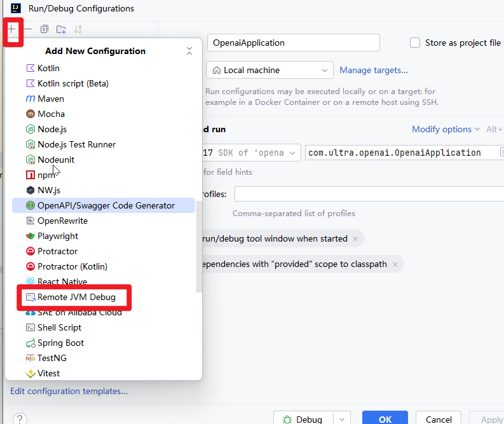Select Protractor configuration type

click(104, 251)
